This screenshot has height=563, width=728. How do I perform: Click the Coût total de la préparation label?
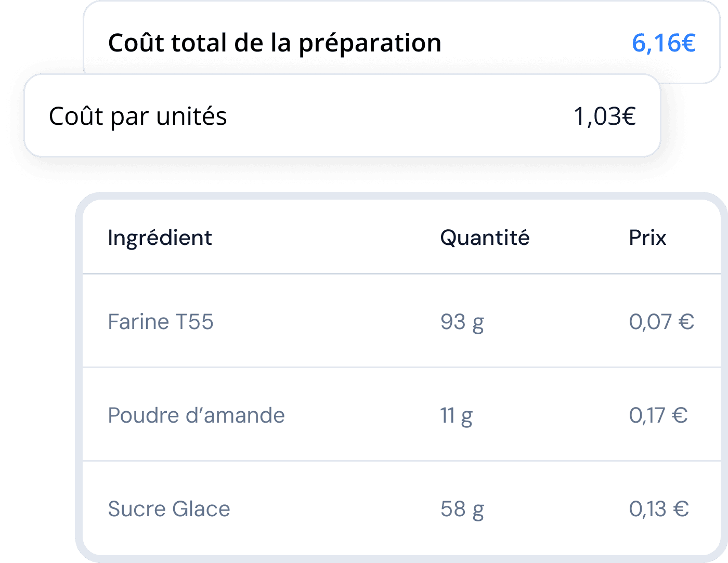click(x=274, y=43)
